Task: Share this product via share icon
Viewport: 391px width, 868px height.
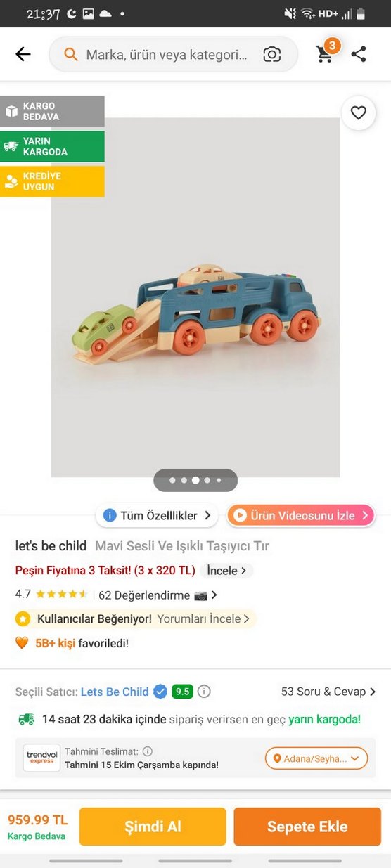Action: [359, 54]
